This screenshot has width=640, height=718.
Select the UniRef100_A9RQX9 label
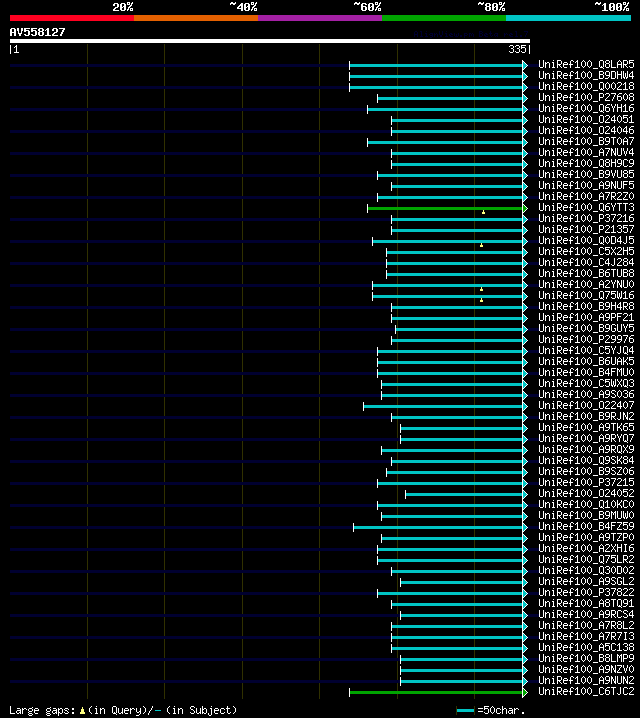point(586,449)
